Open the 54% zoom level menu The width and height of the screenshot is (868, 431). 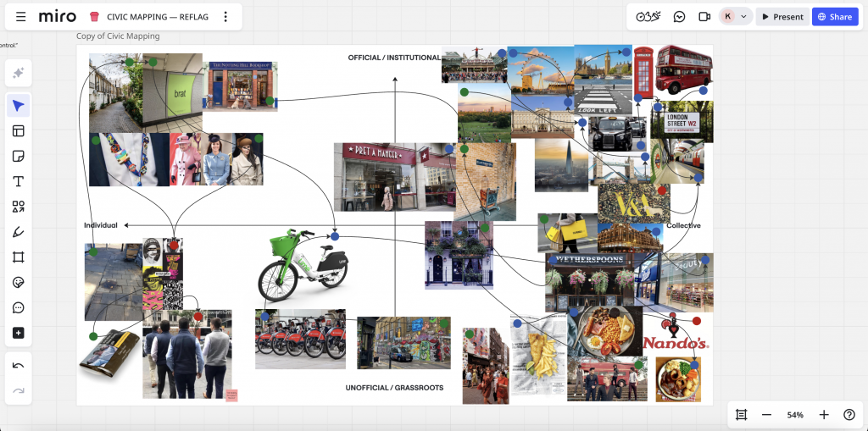coord(795,415)
